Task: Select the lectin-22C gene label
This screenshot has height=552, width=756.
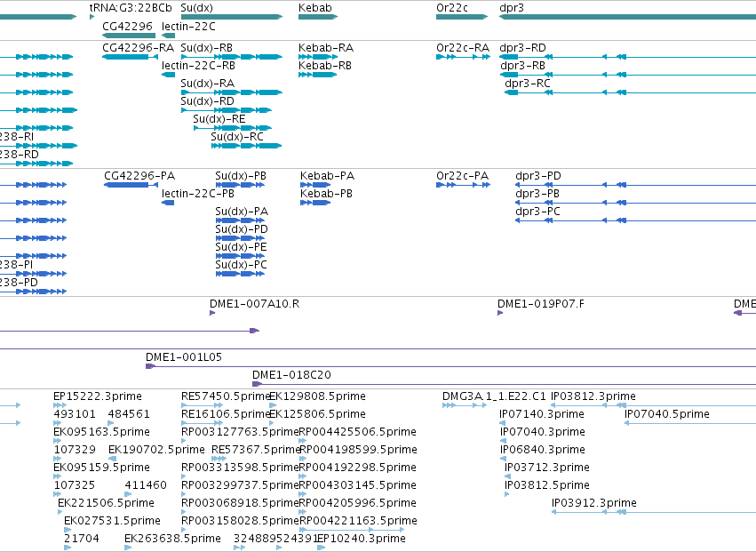Action: pyautogui.click(x=188, y=27)
